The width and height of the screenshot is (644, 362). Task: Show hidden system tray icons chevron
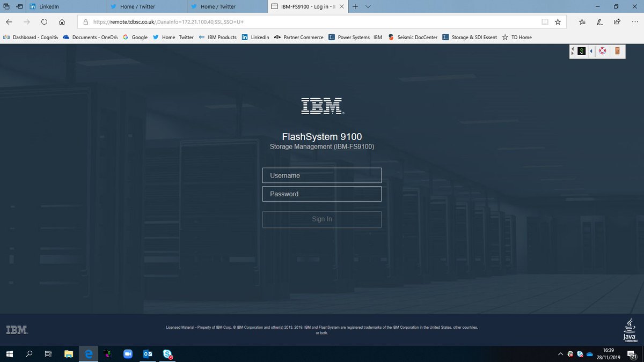pos(561,354)
